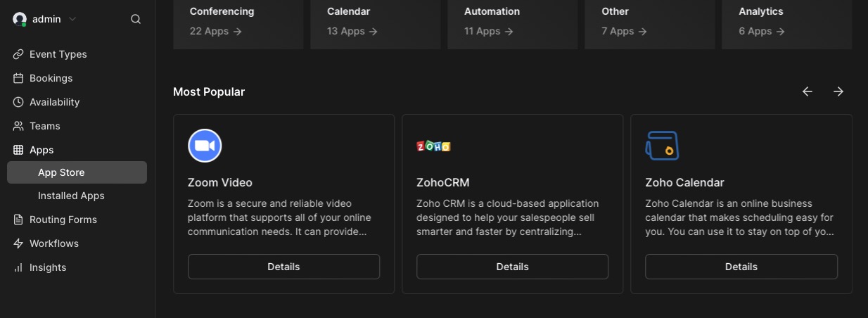The width and height of the screenshot is (868, 318).
Task: Open the search magnifier icon
Action: (136, 19)
